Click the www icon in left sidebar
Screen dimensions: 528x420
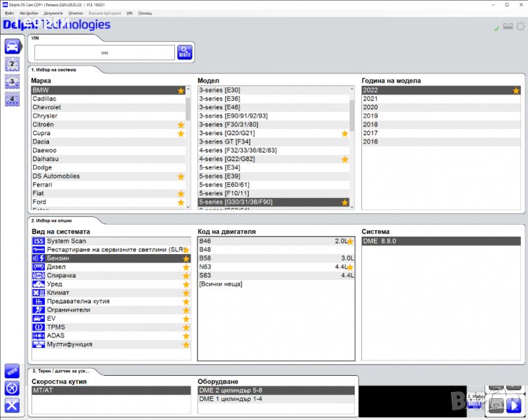coord(12,370)
